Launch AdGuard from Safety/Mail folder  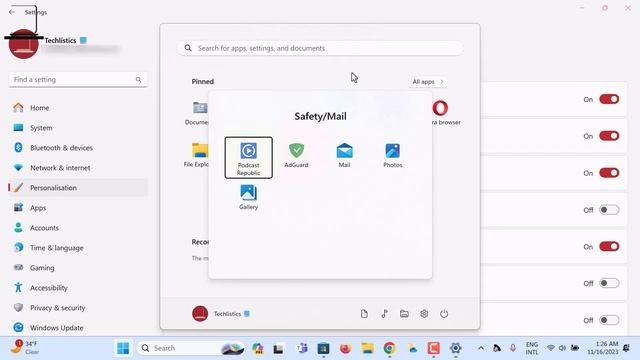tap(296, 155)
